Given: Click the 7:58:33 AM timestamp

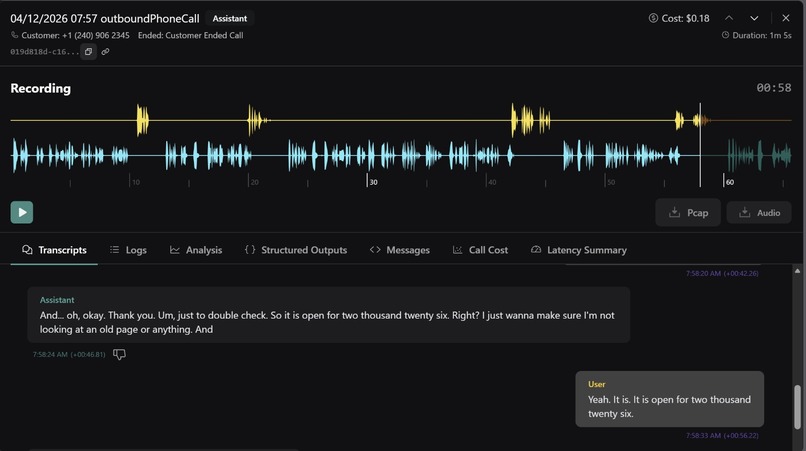Looking at the screenshot, I should tap(722, 436).
